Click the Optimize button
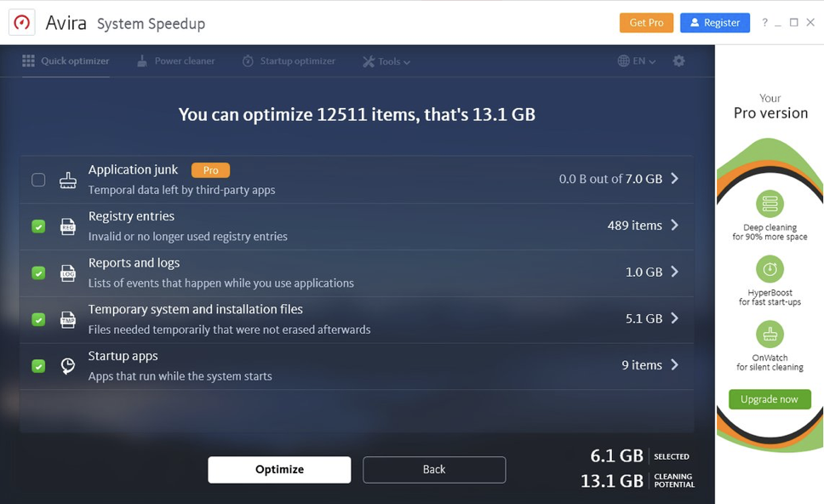Image resolution: width=824 pixels, height=504 pixels. pyautogui.click(x=279, y=469)
